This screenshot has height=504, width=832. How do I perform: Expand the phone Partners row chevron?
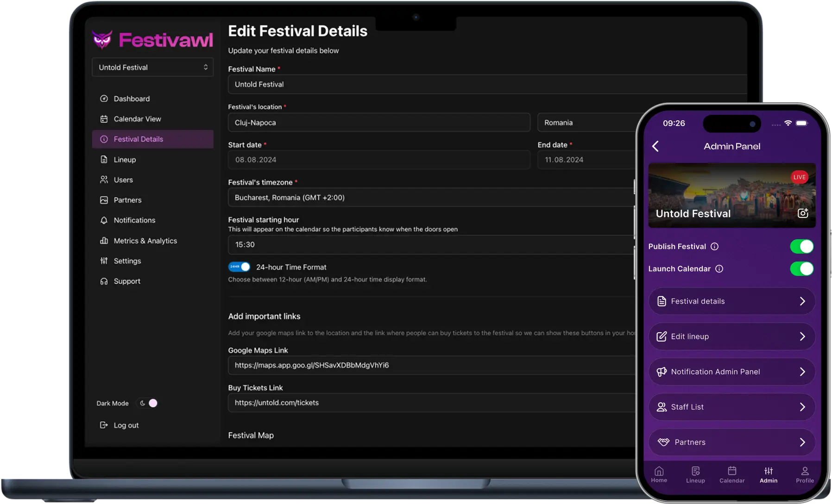pyautogui.click(x=803, y=442)
